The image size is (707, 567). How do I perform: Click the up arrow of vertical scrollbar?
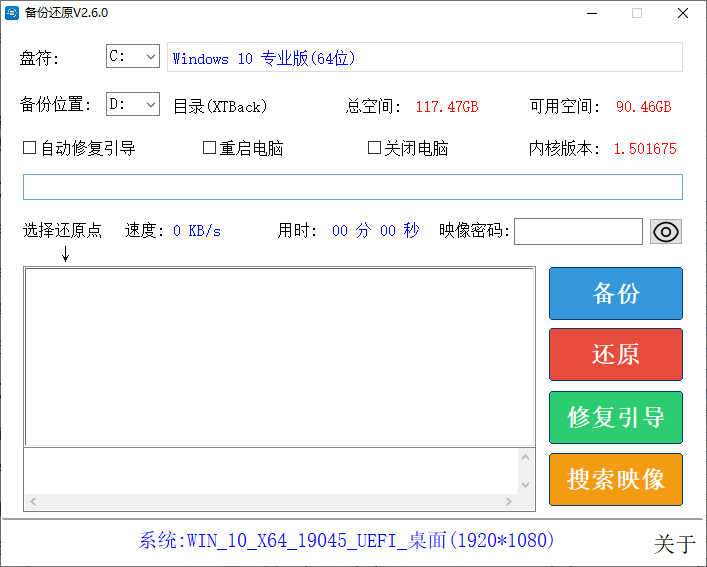click(526, 458)
